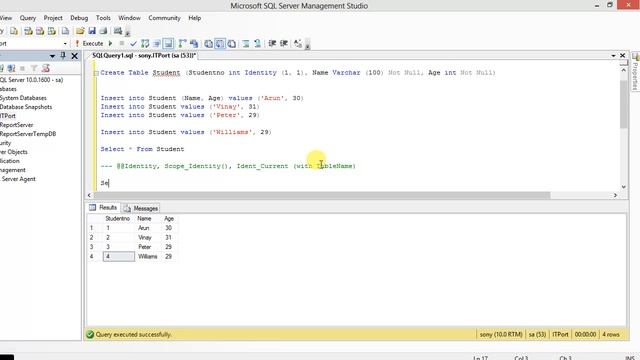Click Object Explorer Stop icon
The width and height of the screenshot is (640, 360).
23,68
